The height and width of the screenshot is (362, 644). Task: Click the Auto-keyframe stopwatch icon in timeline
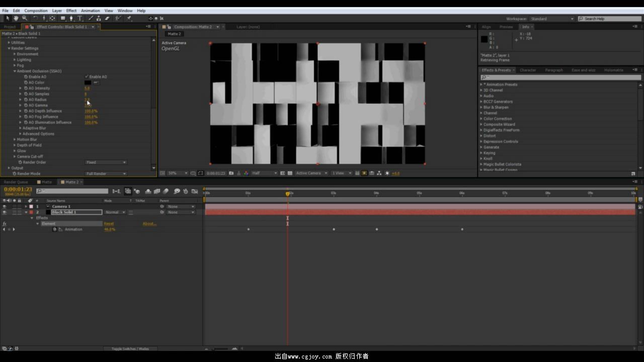click(x=185, y=191)
